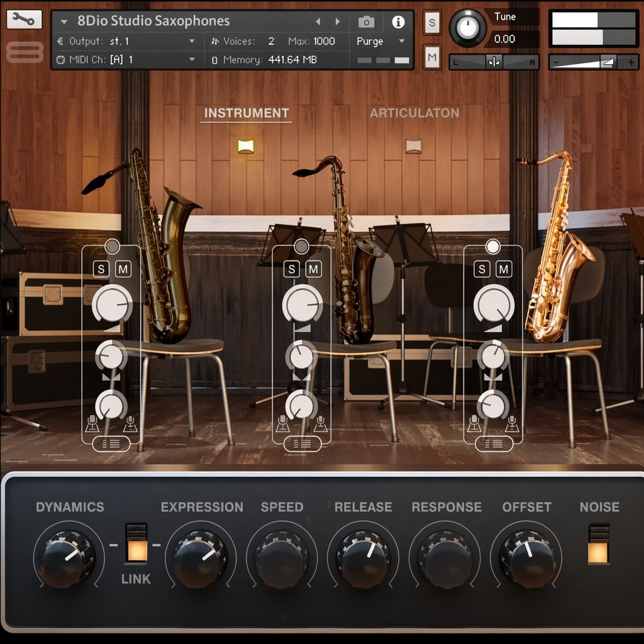Solo the left saxophone
Image resolution: width=644 pixels, height=644 pixels.
101,269
